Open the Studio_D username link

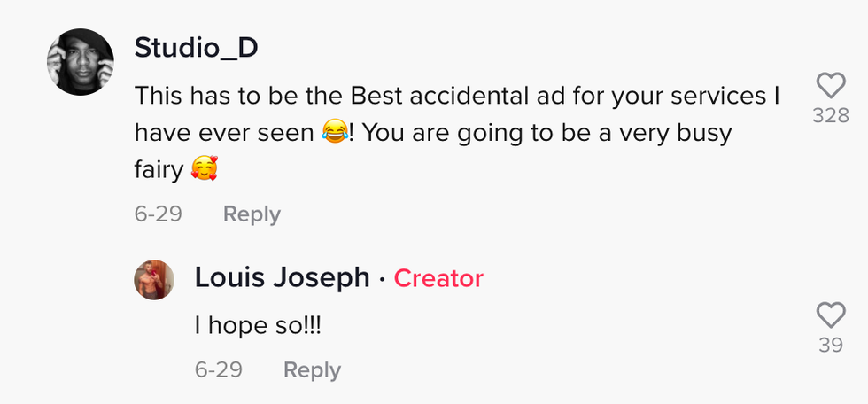196,48
